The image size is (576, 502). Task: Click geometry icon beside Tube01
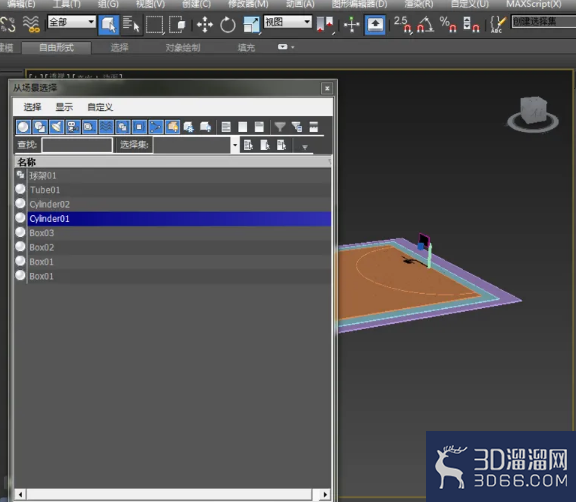(x=20, y=189)
